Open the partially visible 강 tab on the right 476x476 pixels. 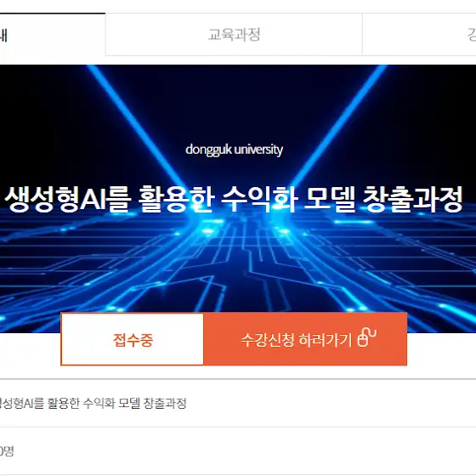point(419,34)
